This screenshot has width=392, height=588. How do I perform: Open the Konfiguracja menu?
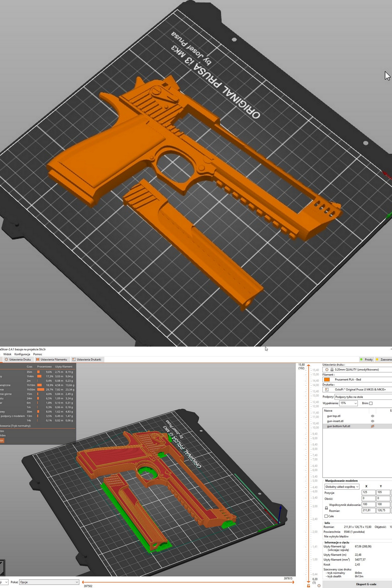pos(22,354)
